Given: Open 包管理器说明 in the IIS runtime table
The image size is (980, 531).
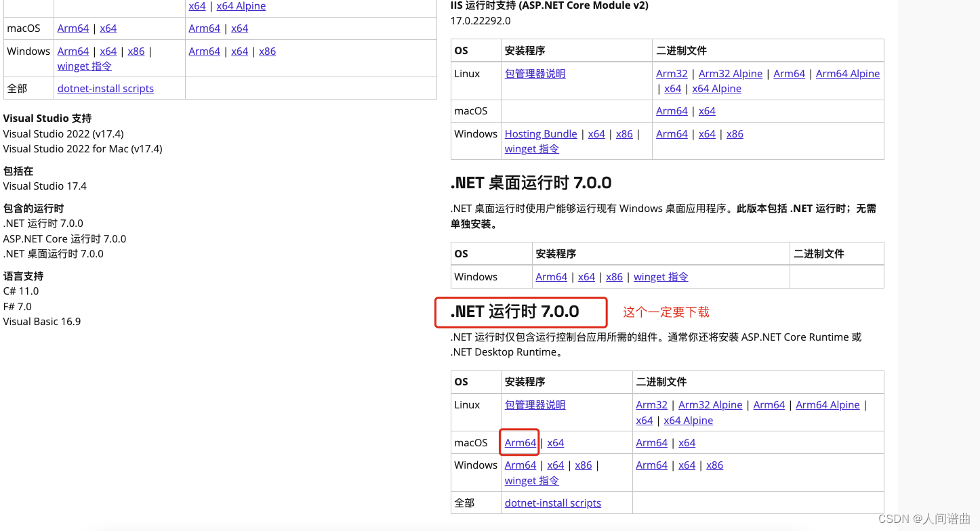Looking at the screenshot, I should click(x=535, y=73).
